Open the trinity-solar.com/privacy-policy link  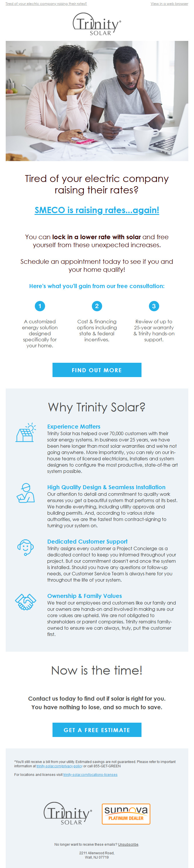point(60,766)
